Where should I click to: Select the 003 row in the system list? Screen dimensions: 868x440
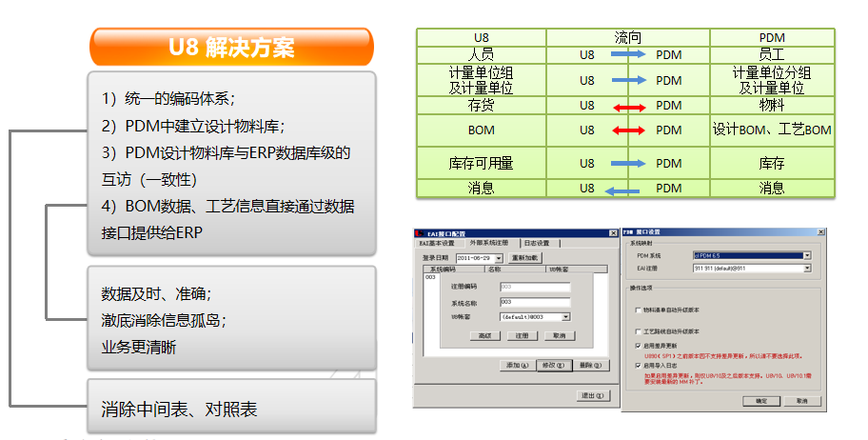[431, 277]
